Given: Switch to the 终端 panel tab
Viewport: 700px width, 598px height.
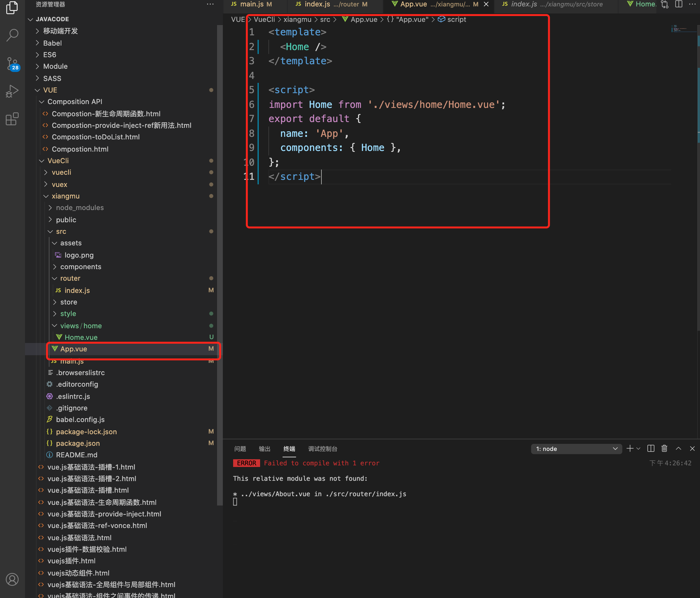Looking at the screenshot, I should [289, 449].
